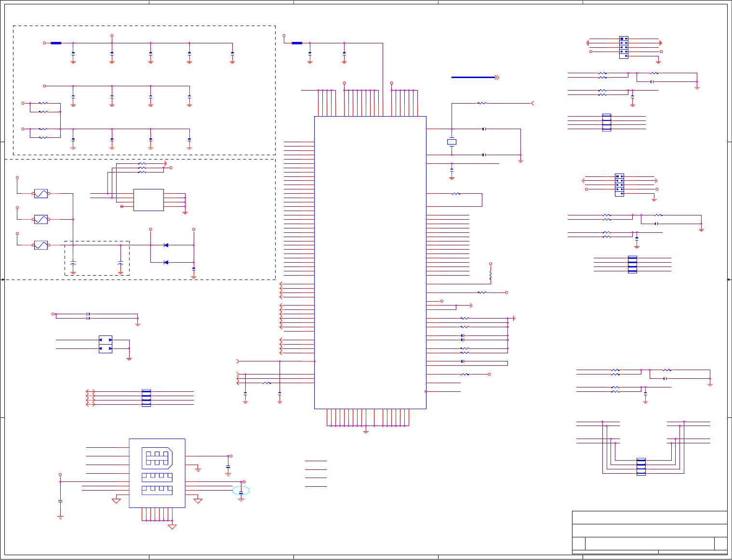
Task: Select the large central IC block
Action: coord(370,263)
